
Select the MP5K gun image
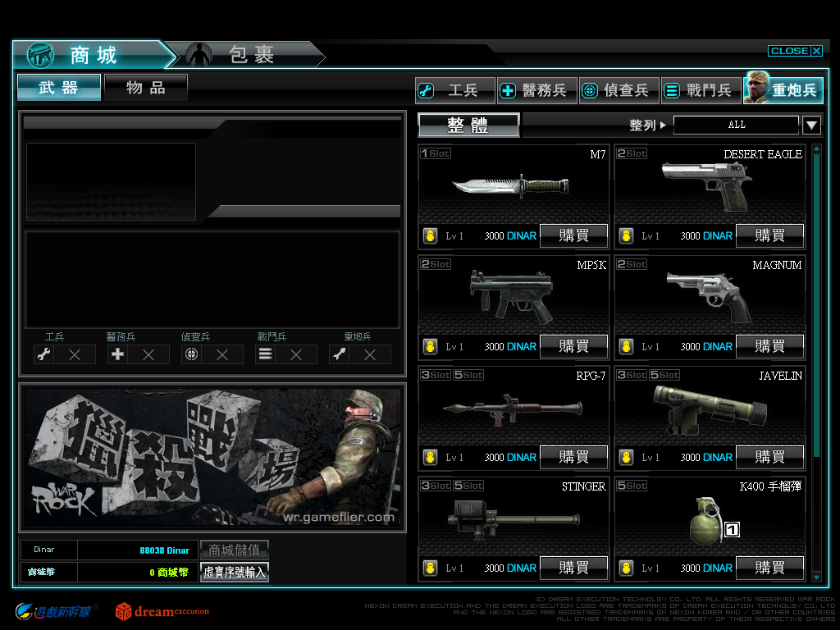(511, 296)
